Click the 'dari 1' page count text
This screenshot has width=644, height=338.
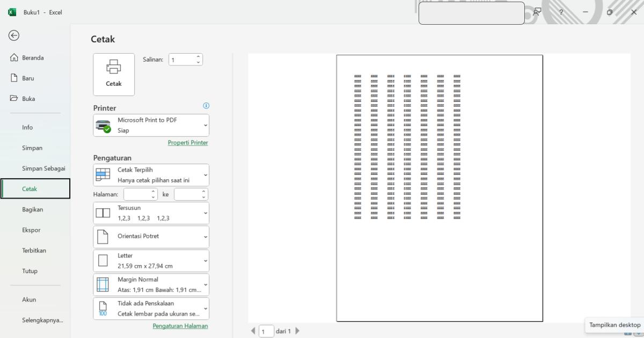point(283,332)
